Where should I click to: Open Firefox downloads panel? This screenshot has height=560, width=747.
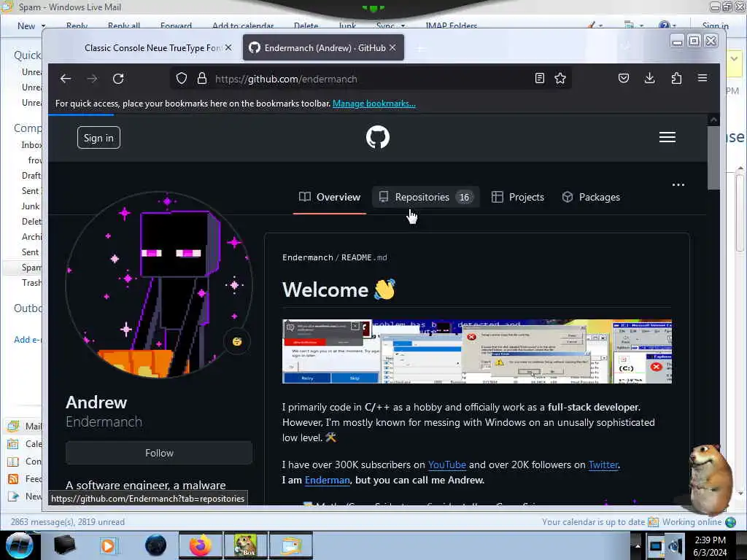click(649, 78)
